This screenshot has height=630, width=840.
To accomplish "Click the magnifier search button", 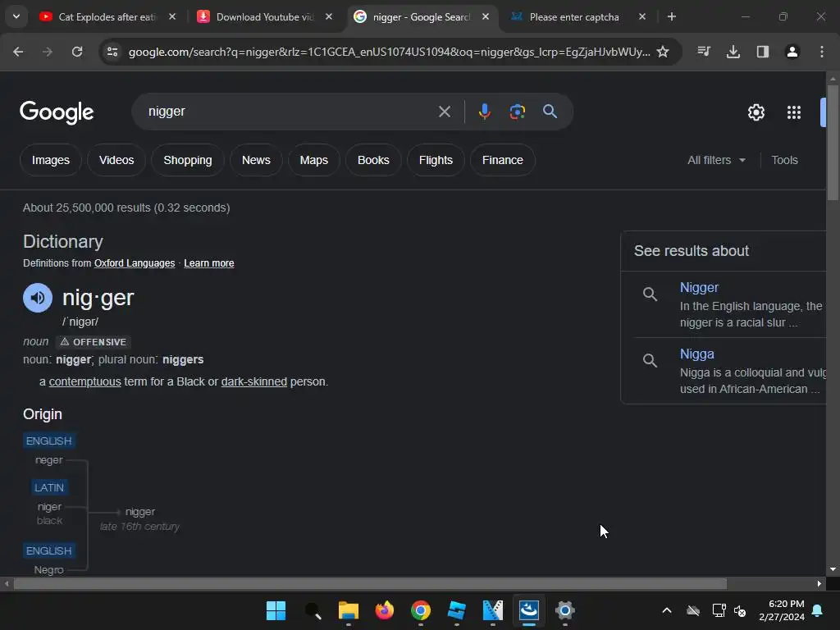I will pyautogui.click(x=550, y=112).
